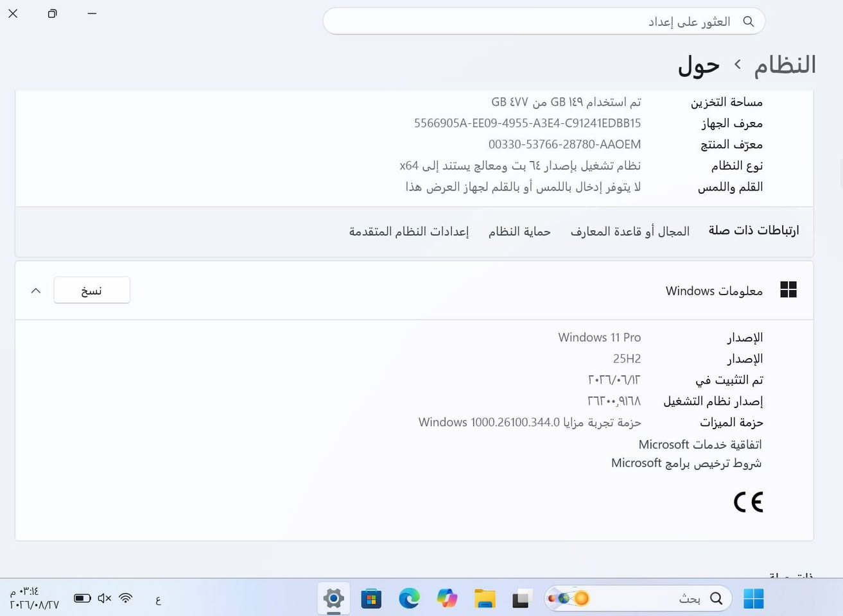
Task: Click the القلم واللمس label
Action: tap(730, 187)
